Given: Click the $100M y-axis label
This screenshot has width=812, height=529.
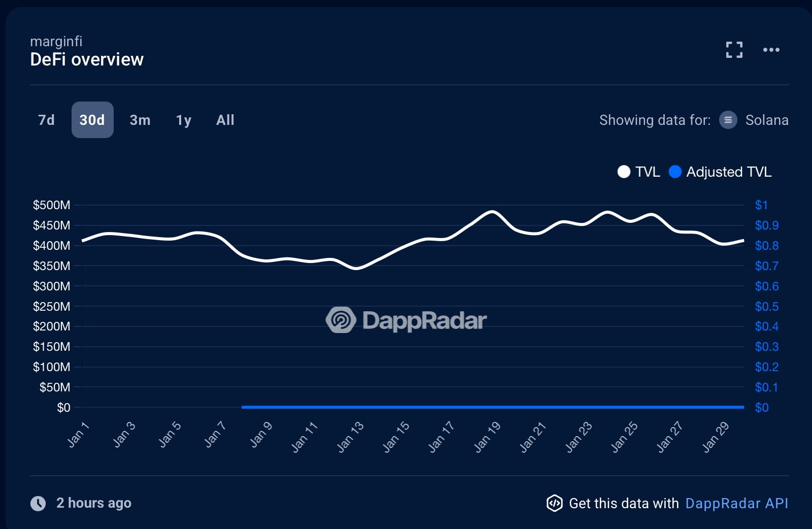Looking at the screenshot, I should 52,367.
